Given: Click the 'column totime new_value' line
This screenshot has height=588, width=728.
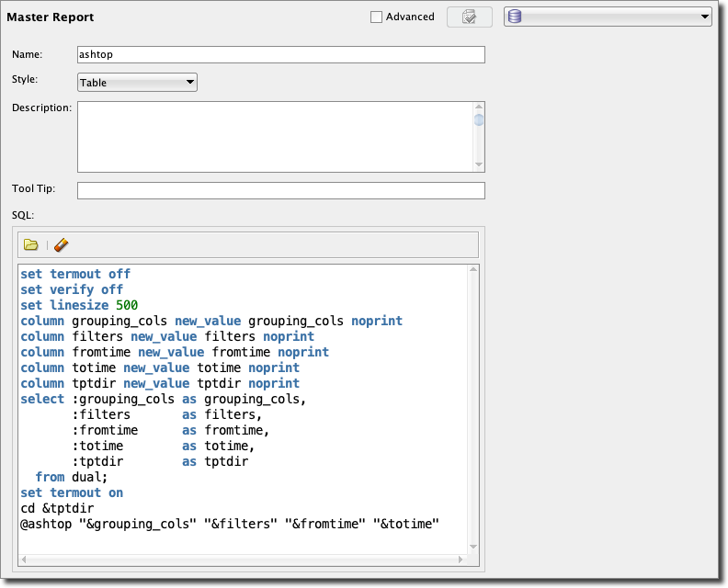Looking at the screenshot, I should click(x=160, y=367).
